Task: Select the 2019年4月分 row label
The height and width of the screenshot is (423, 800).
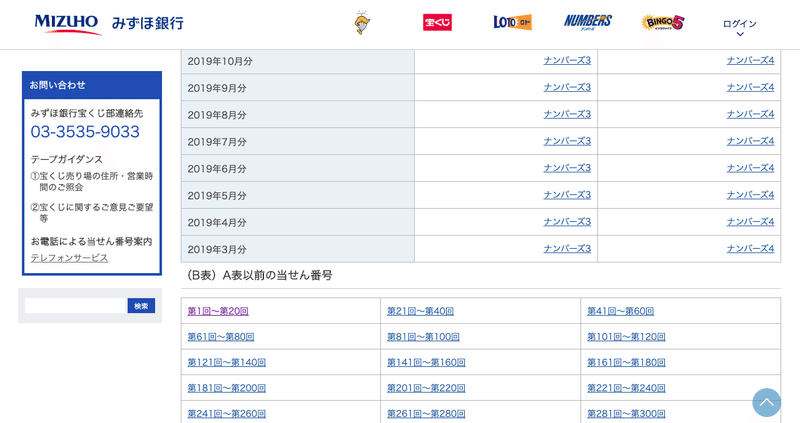Action: pyautogui.click(x=217, y=223)
